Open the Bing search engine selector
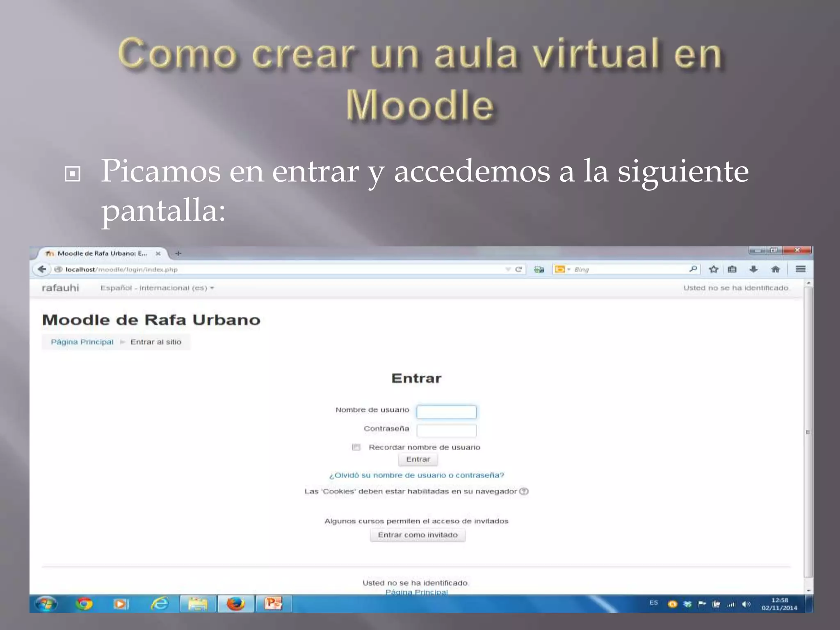 click(x=562, y=269)
